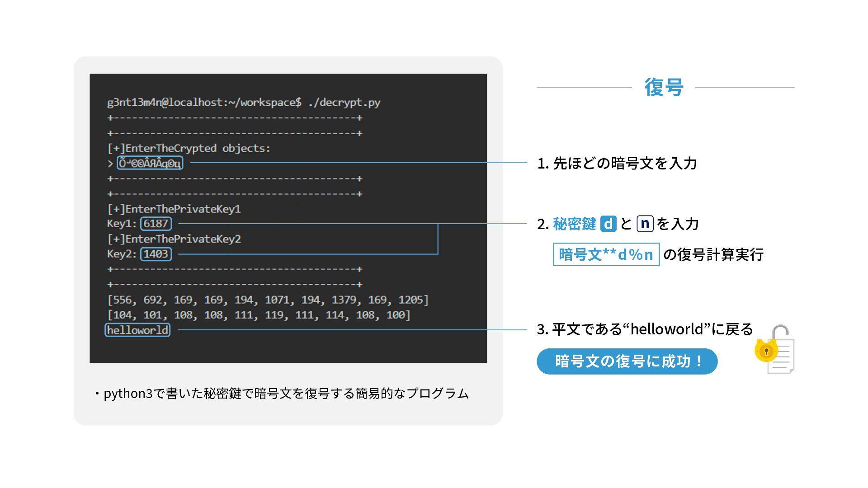Click the 暗号文の復号に成功！ blue pill button

pos(627,361)
